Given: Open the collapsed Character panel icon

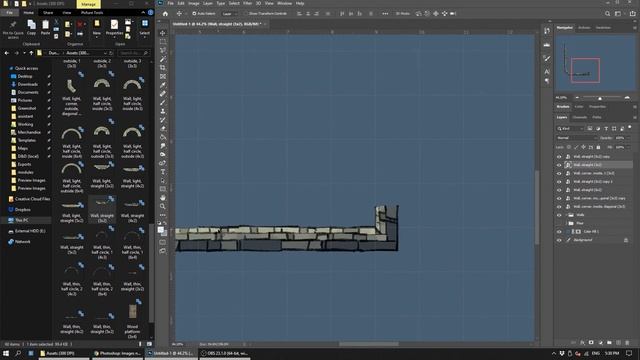Looking at the screenshot, I should click(x=547, y=71).
